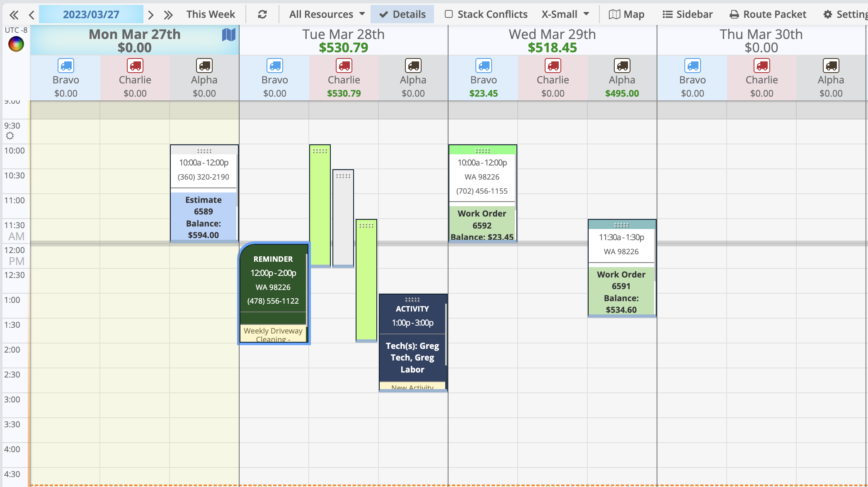Click the red Charlie truck icon on Tuesday
This screenshot has height=487, width=868.
[344, 66]
